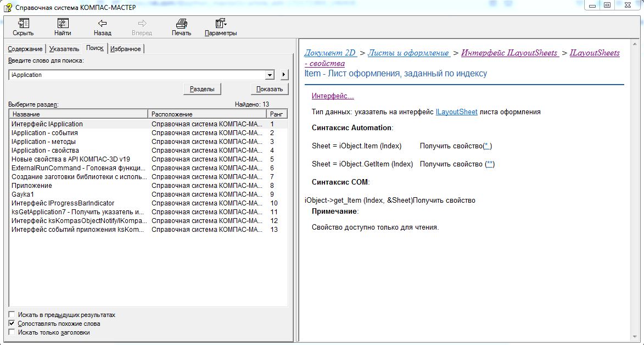Select the Интерфейс ksKompasObjectNotify result
This screenshot has width=644, height=345.
pyautogui.click(x=148, y=221)
